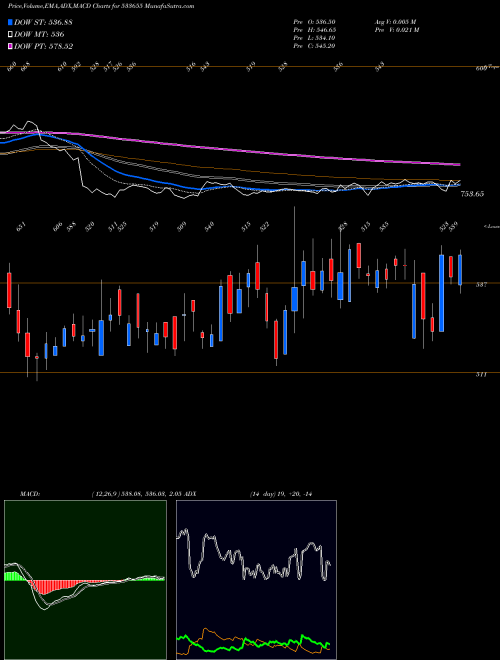Viewport: 500px width, 660px height.
Task: Click the blue DOW ST legend swatch
Action: [x=10, y=22]
